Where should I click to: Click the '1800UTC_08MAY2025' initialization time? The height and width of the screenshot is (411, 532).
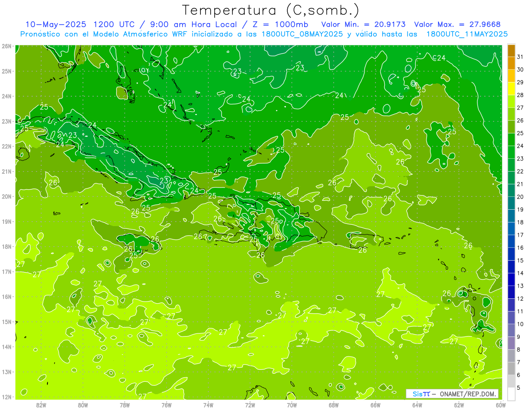pos(302,34)
